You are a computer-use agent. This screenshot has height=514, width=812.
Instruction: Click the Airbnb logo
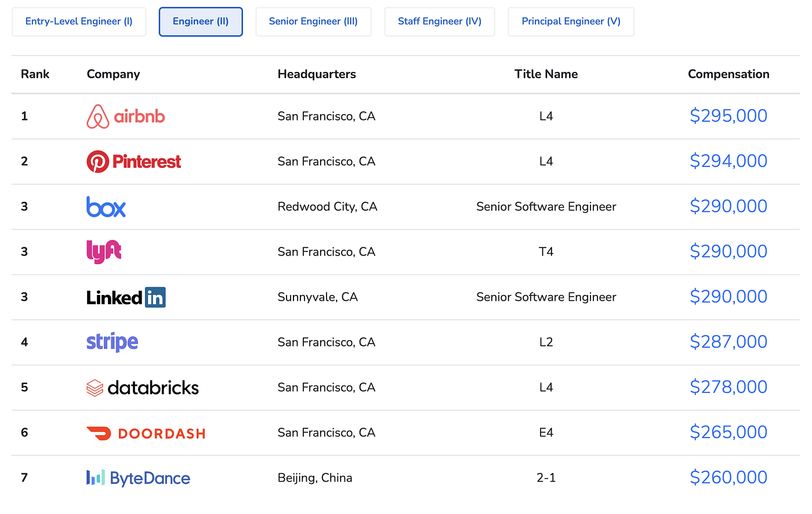[126, 116]
